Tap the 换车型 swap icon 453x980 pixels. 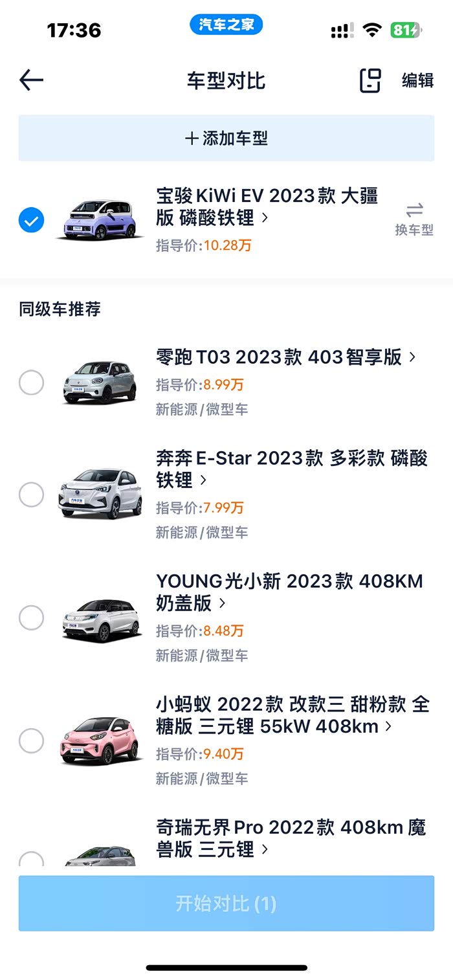pyautogui.click(x=414, y=210)
